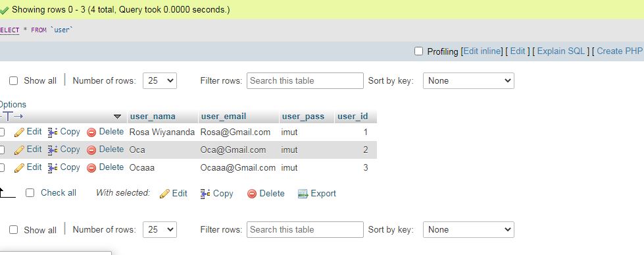Viewport: 644px width, 255px height.
Task: Open the top Number of rows dropdown
Action: [160, 81]
